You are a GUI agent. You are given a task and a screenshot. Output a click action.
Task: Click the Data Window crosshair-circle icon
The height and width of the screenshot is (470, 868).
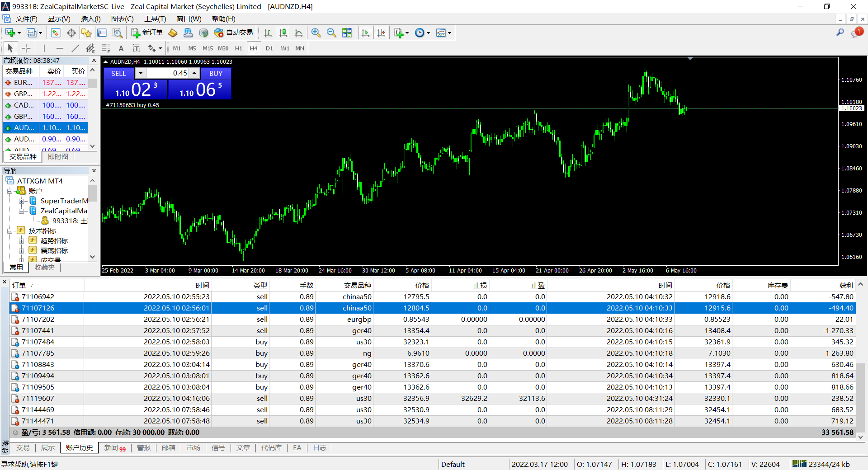coord(71,33)
